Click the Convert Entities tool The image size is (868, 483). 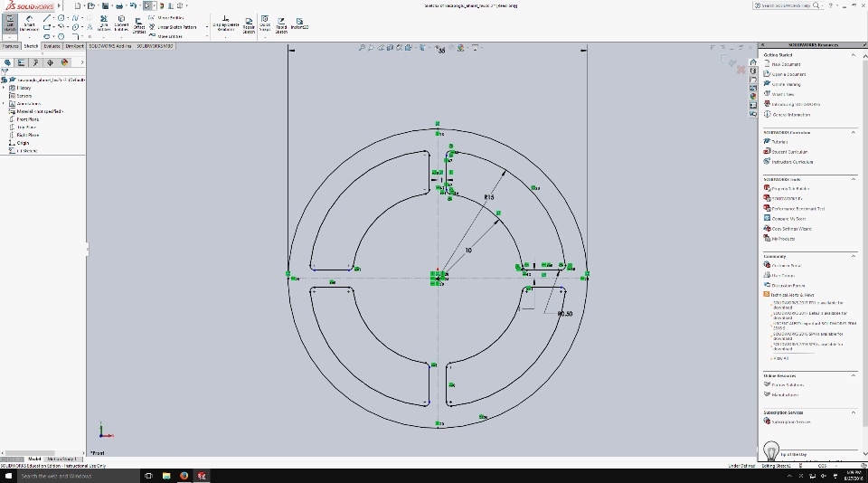point(121,24)
